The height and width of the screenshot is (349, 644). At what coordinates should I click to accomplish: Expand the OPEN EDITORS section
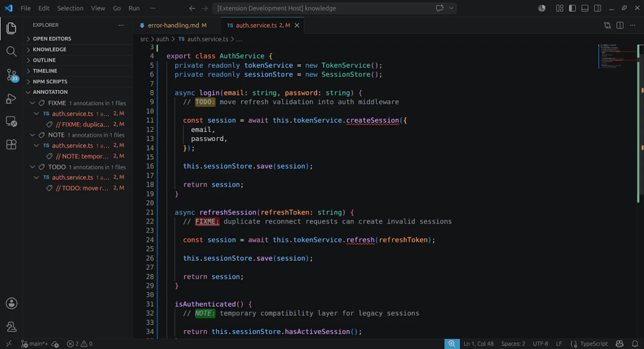(78, 39)
